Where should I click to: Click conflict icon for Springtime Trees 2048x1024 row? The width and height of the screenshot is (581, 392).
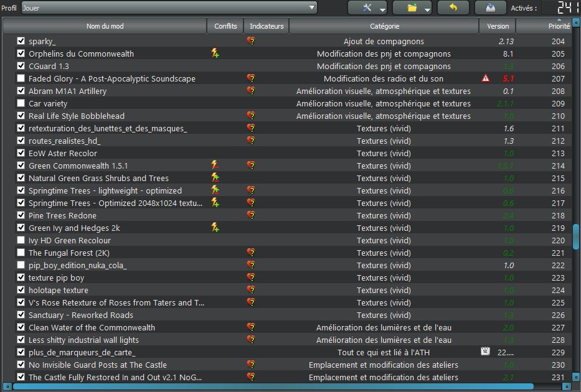215,202
